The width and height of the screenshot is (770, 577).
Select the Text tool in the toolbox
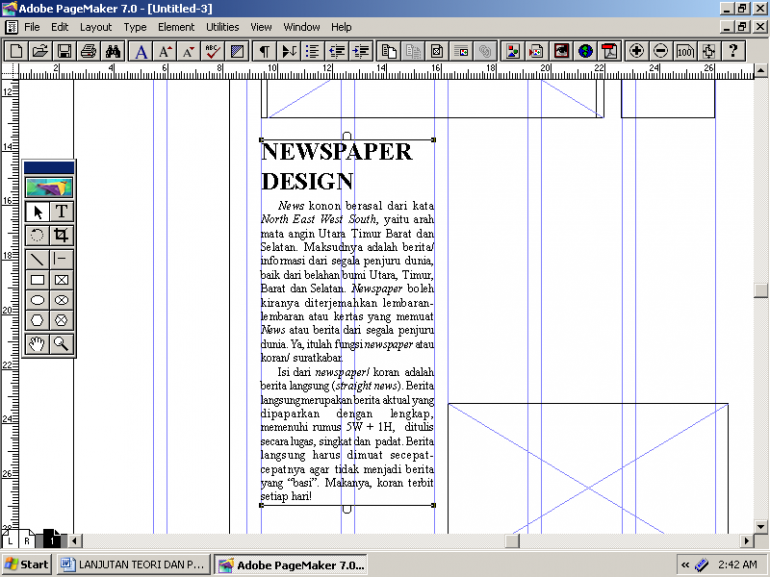(61, 212)
